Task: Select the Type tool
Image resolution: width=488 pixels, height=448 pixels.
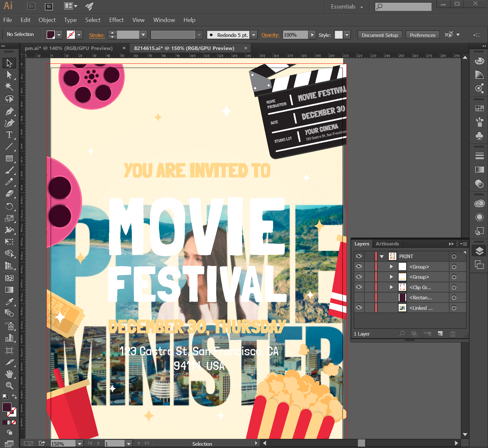Action: (x=9, y=135)
